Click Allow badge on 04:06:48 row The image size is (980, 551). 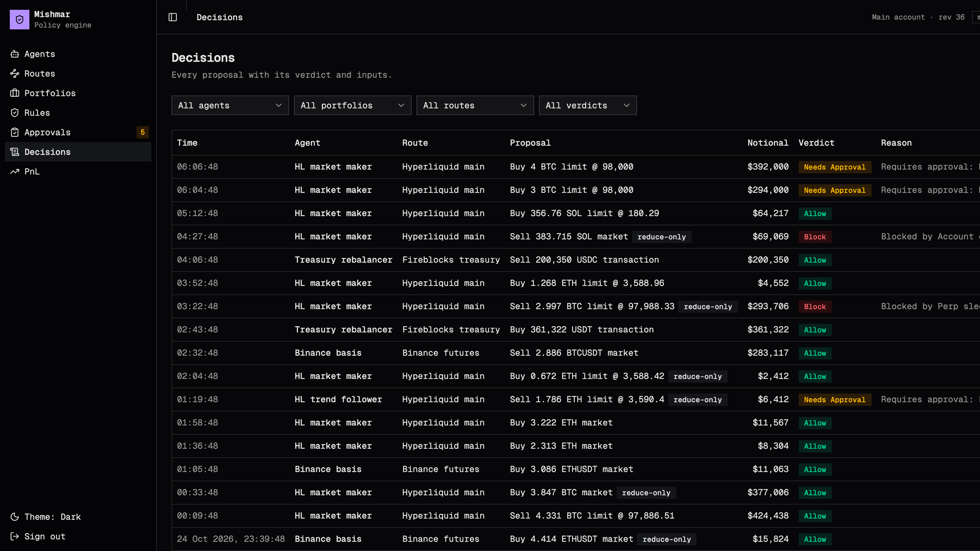815,260
